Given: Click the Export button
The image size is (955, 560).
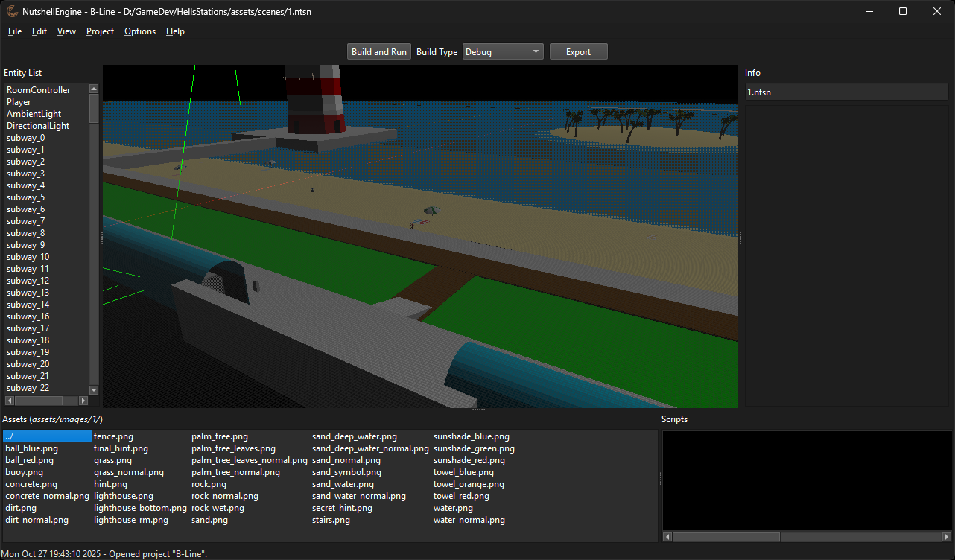Looking at the screenshot, I should (x=578, y=51).
